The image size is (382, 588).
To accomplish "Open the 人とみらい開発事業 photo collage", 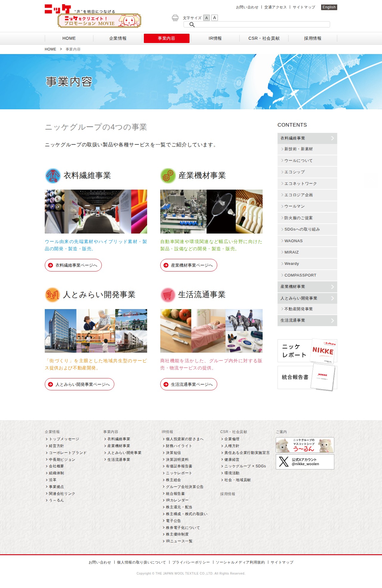I will click(96, 331).
